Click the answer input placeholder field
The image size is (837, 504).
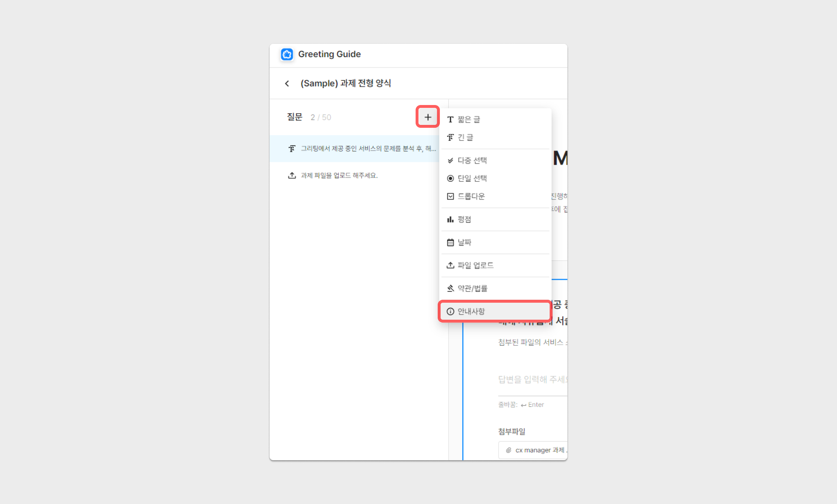532,379
